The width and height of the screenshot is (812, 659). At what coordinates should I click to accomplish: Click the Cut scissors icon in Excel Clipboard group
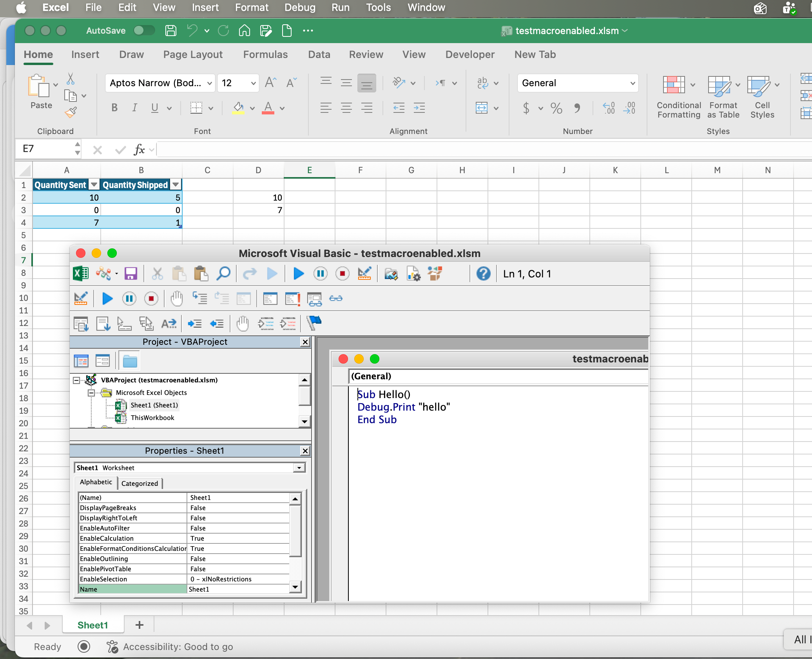click(x=71, y=79)
